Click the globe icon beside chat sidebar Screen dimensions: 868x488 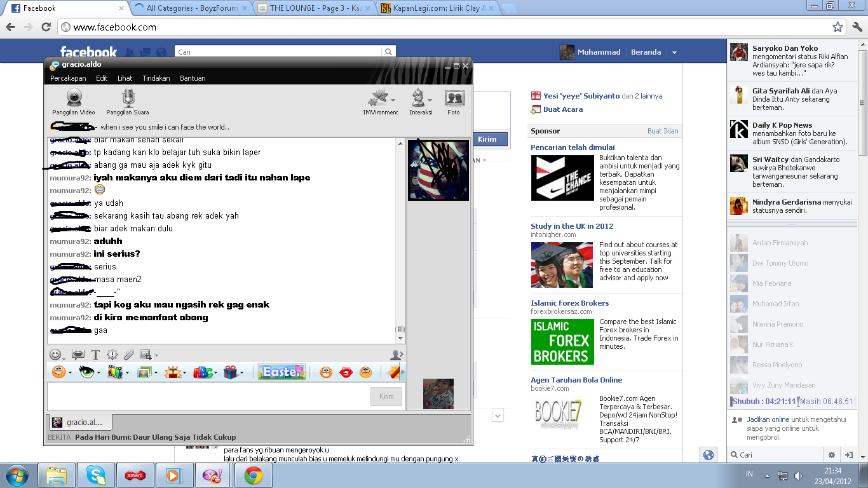point(709,455)
